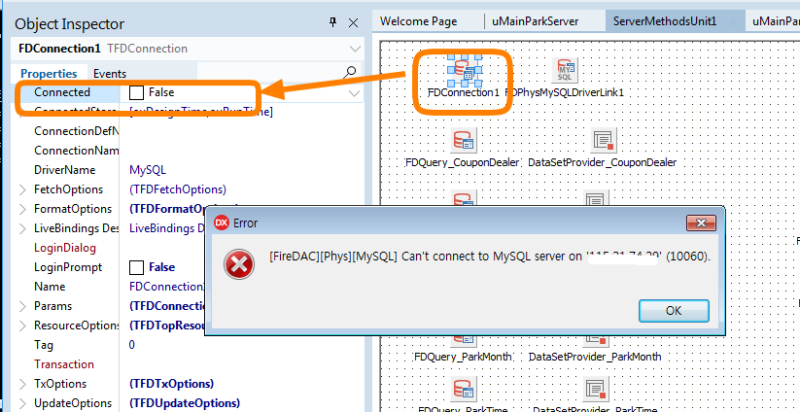This screenshot has width=800, height=412.
Task: Click the (TFDUpdateOptions) value
Action: click(x=184, y=403)
